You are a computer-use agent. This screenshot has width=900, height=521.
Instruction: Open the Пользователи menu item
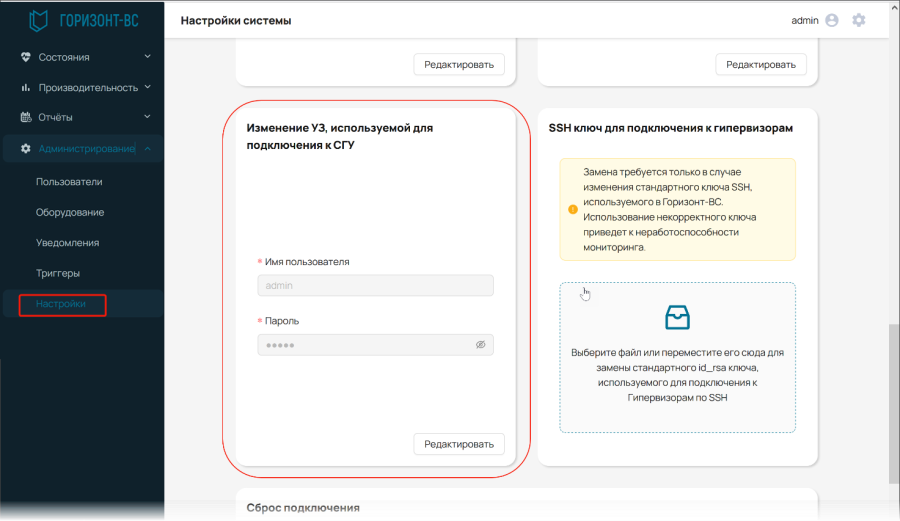(69, 182)
